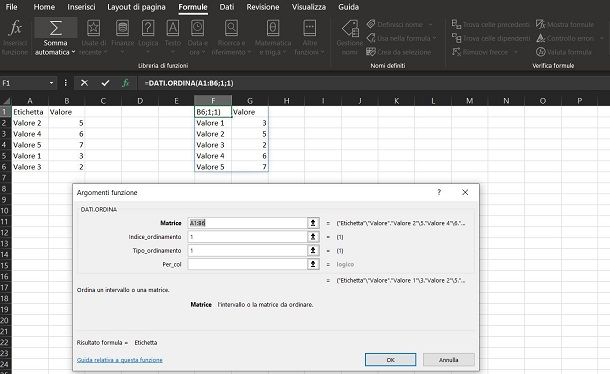Collapse dialog using Matrice range selector icon
Screen dimensions: 610x374
point(313,223)
